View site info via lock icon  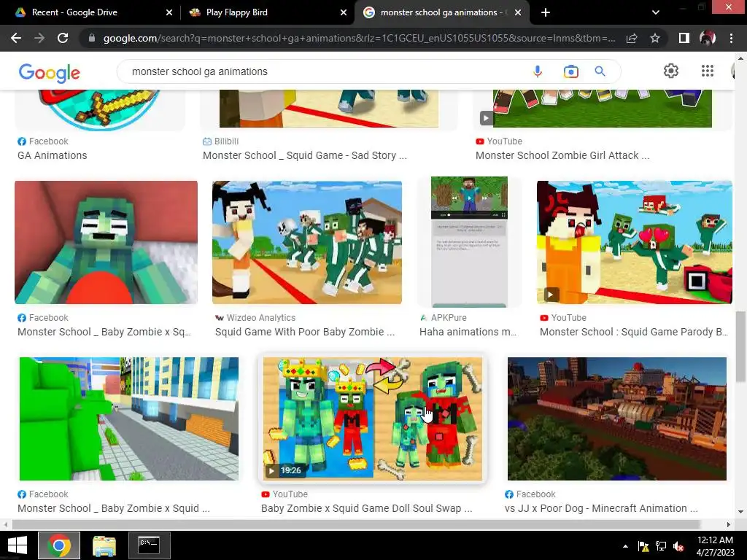click(x=92, y=38)
